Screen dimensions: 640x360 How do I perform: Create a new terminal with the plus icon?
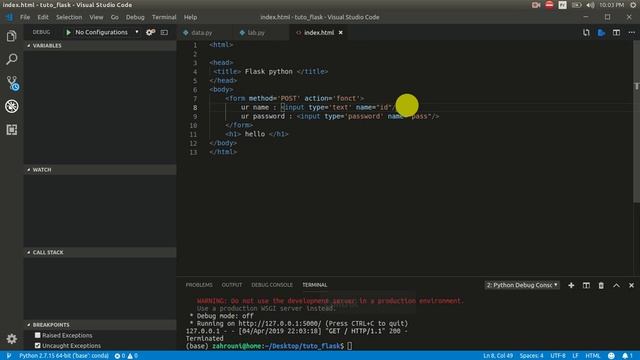(x=571, y=285)
